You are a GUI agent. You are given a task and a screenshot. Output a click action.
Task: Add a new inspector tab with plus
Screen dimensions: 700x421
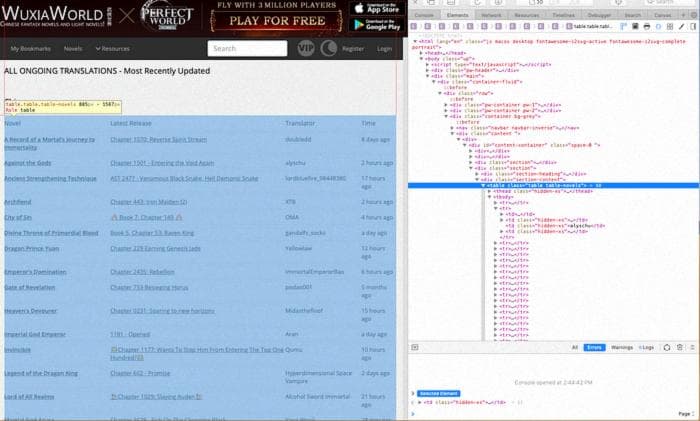(x=683, y=15)
